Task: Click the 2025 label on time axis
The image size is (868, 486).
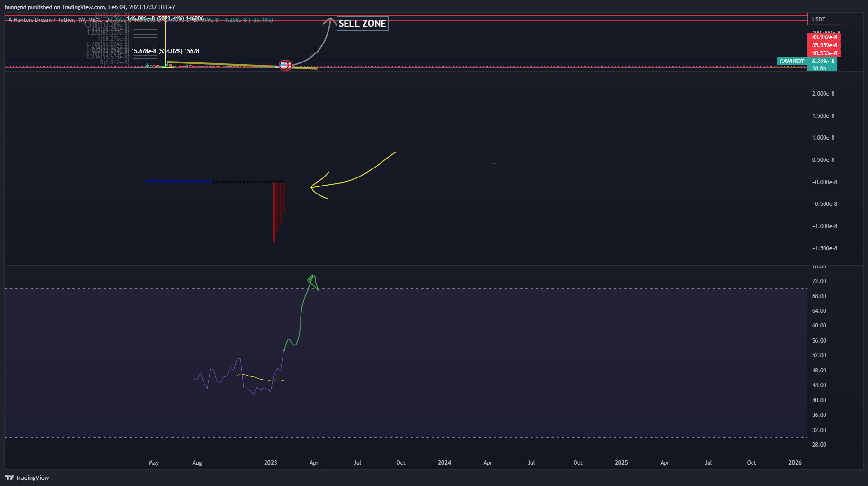Action: coord(621,463)
